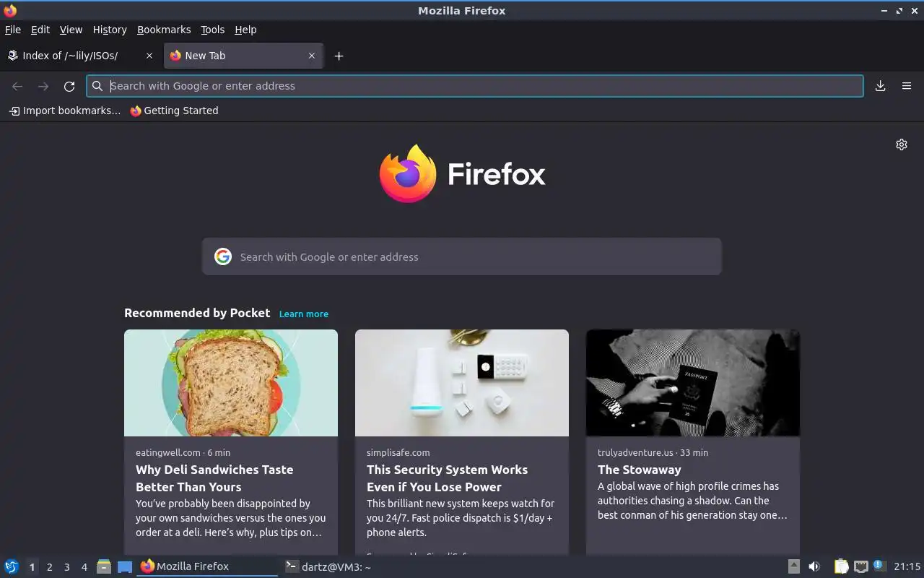The image size is (924, 578).
Task: Open the passport article thumbnail
Action: 693,383
